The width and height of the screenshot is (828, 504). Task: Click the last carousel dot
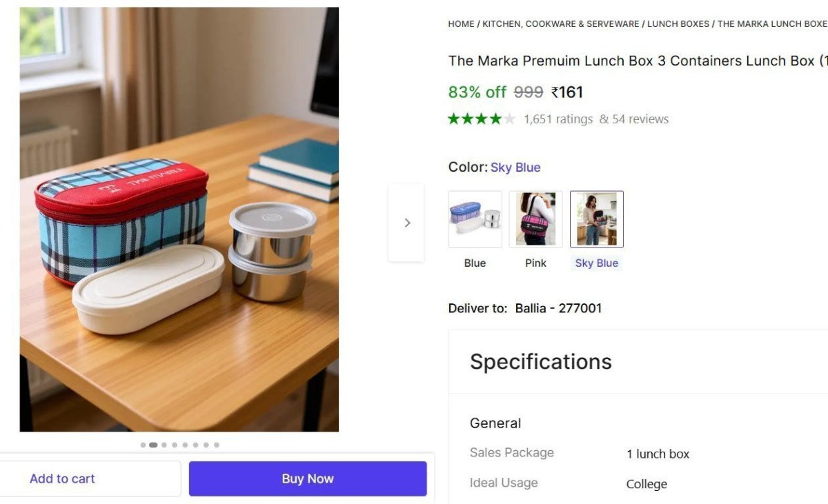click(217, 445)
